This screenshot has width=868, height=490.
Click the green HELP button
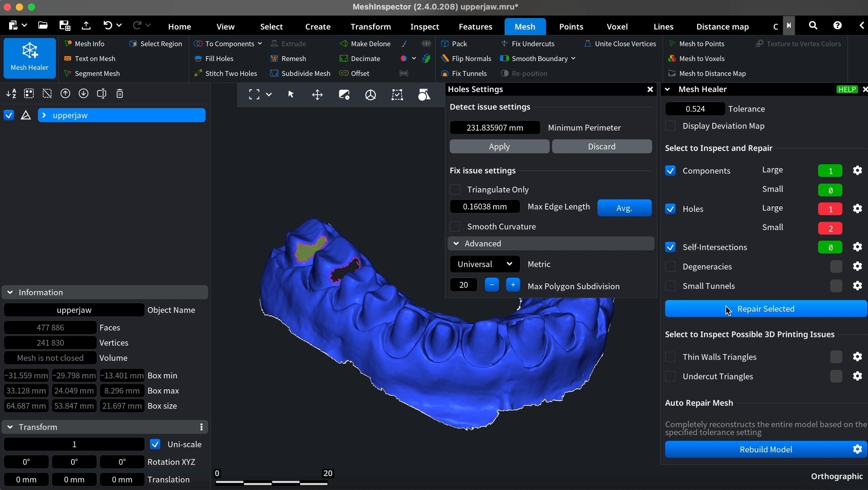coord(847,90)
